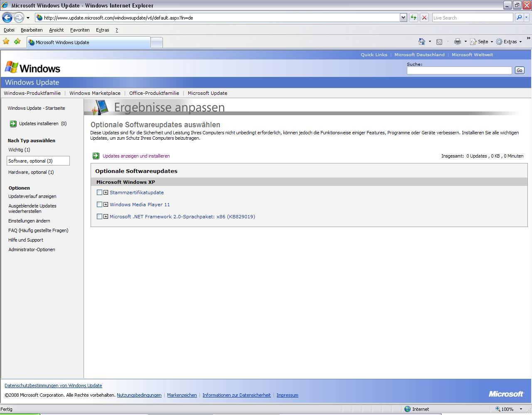Select Hardware, optional (1) type
This screenshot has height=415, width=532.
[31, 172]
